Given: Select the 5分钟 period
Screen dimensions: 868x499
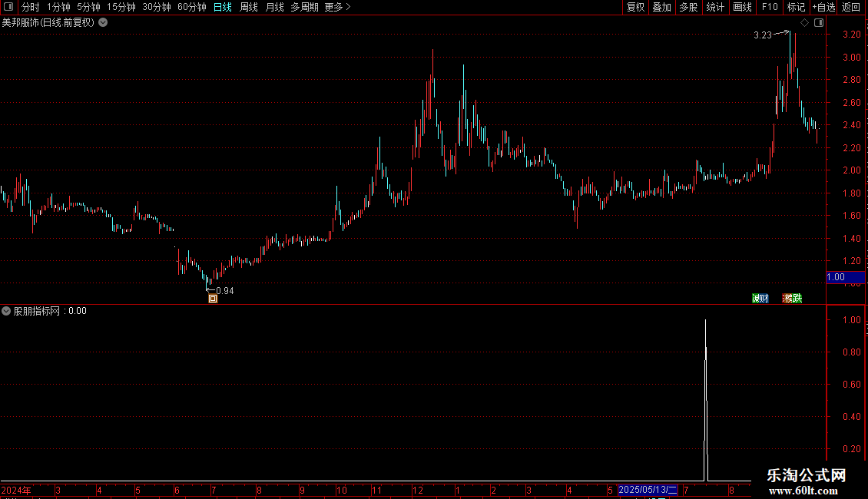Looking at the screenshot, I should pyautogui.click(x=88, y=7).
